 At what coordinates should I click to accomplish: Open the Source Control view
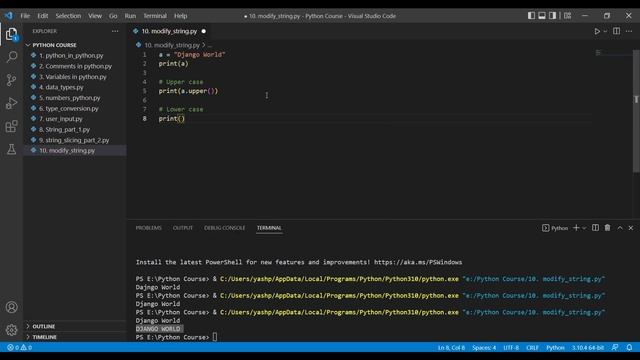(11, 80)
